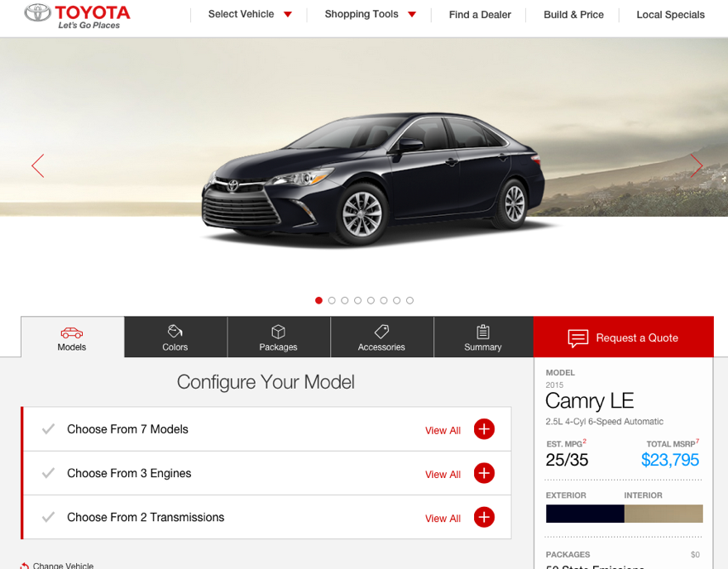
Task: Switch to the Summary tab
Action: tap(483, 337)
